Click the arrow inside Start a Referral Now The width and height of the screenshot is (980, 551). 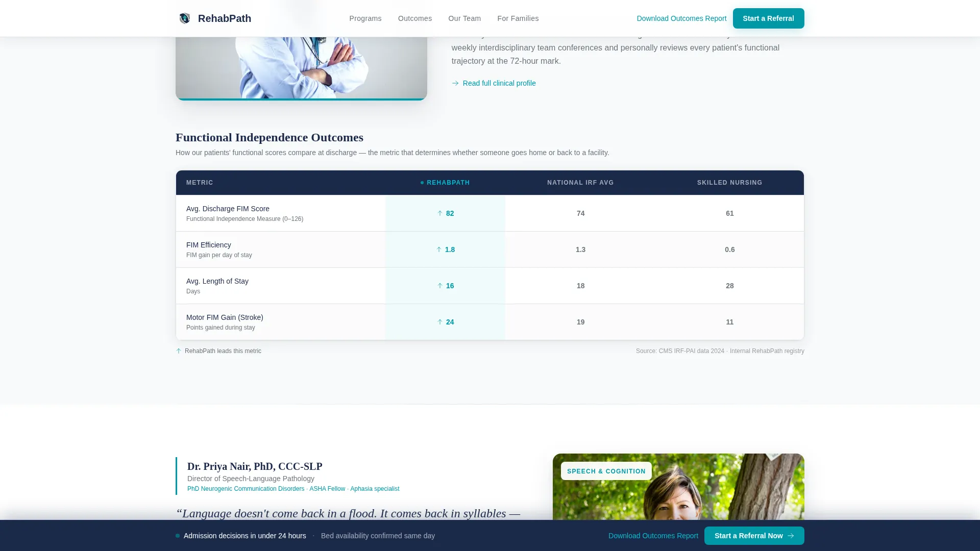click(x=791, y=536)
